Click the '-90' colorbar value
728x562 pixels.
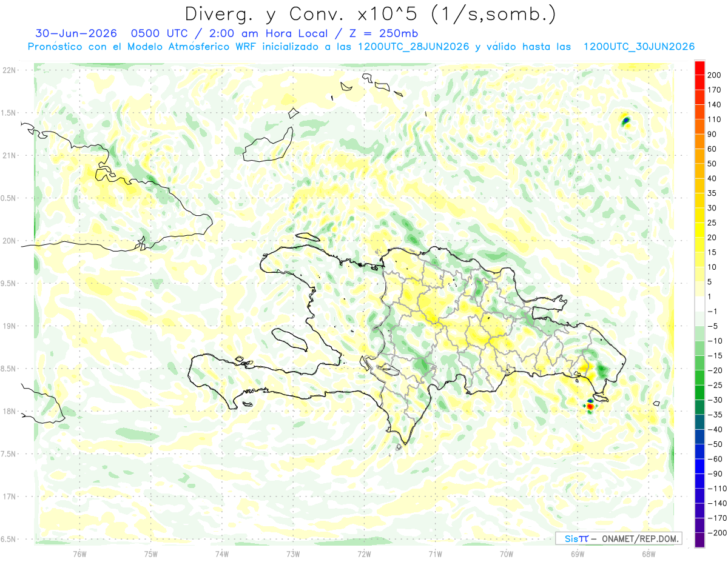point(716,473)
